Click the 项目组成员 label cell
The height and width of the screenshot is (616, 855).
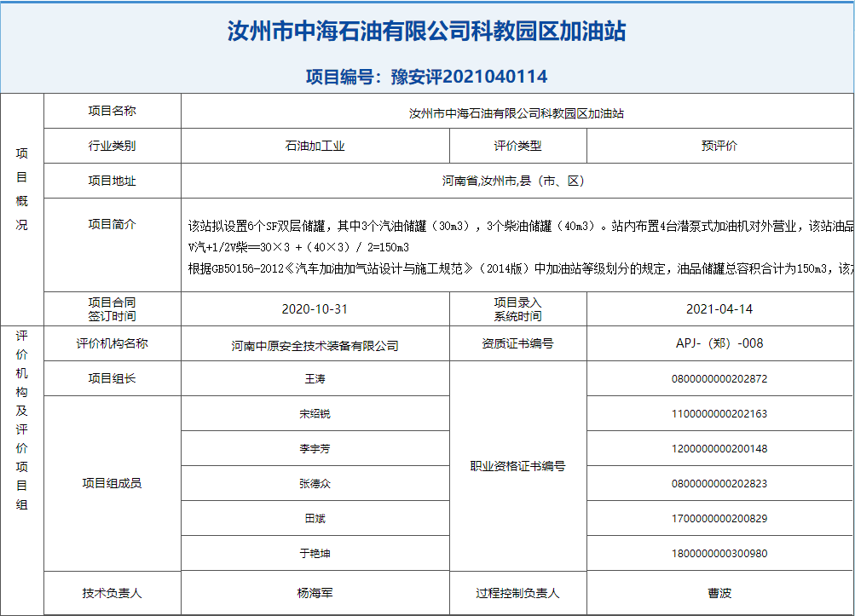point(113,483)
